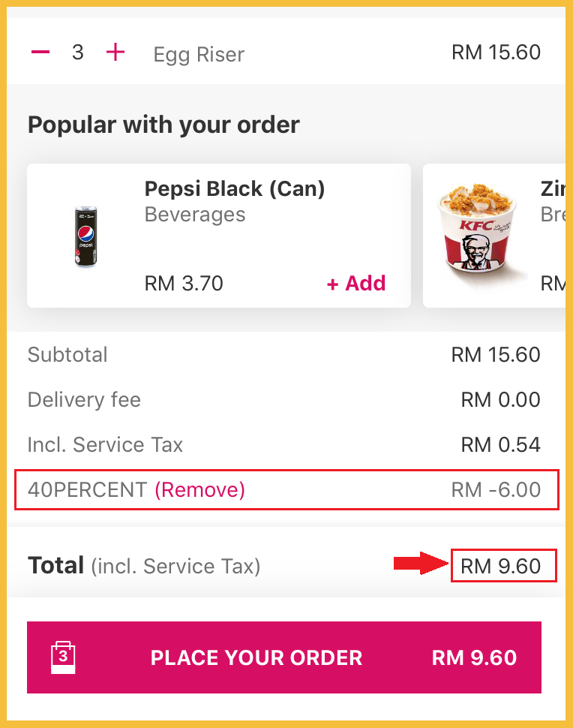573x728 pixels.
Task: Decrease Egg Riser quantity with minus icon
Action: click(x=40, y=53)
